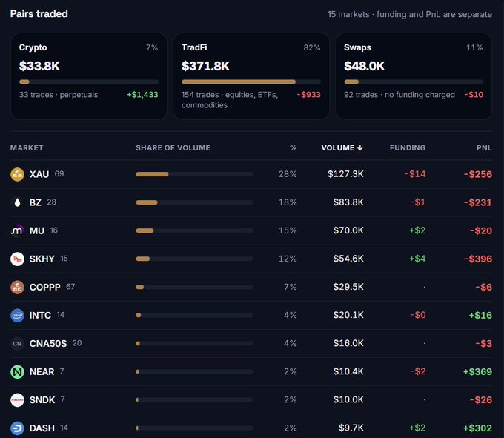The image size is (504, 438).
Task: Select the XAU market name
Action: [x=39, y=174]
